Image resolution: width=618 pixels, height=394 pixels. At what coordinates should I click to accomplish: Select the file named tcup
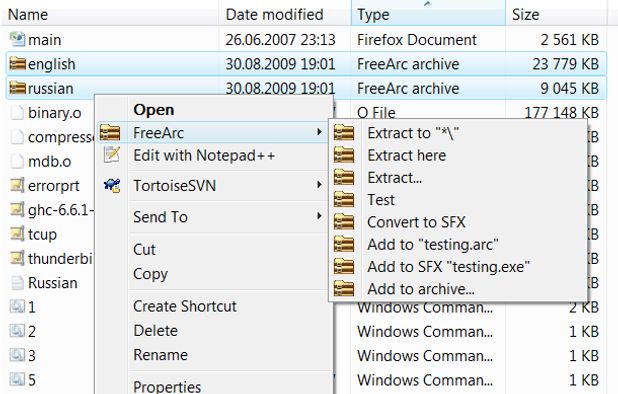[43, 234]
